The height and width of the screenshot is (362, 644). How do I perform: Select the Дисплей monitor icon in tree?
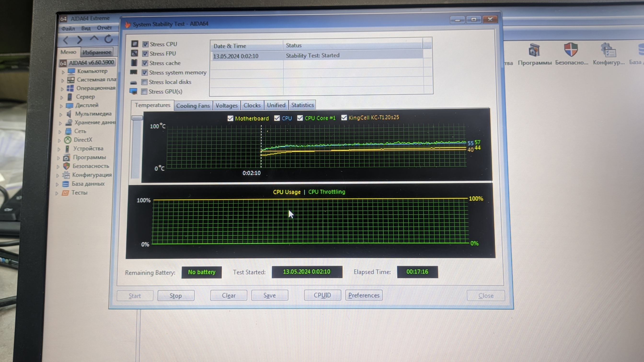[x=69, y=106]
